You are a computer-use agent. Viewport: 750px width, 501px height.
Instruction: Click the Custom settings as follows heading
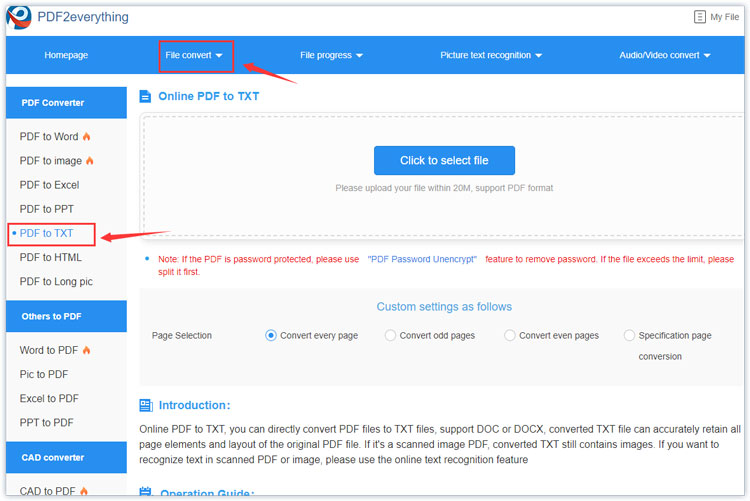click(444, 307)
